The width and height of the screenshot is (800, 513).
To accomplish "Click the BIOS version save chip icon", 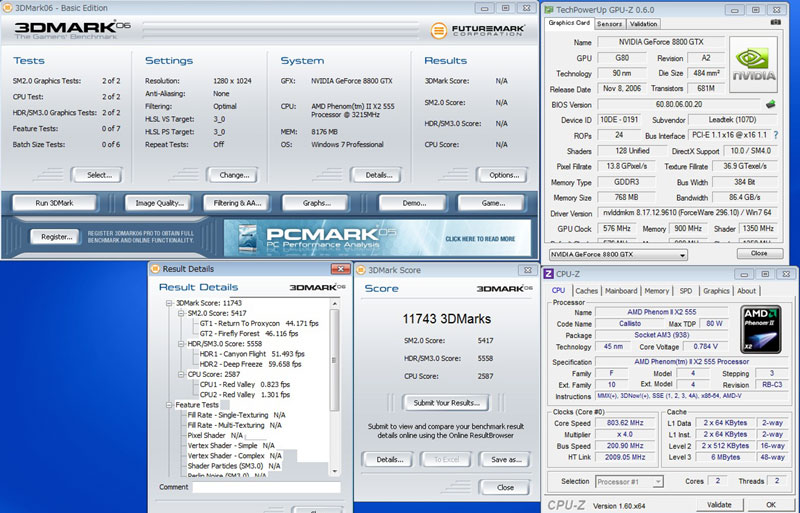I will 770,104.
